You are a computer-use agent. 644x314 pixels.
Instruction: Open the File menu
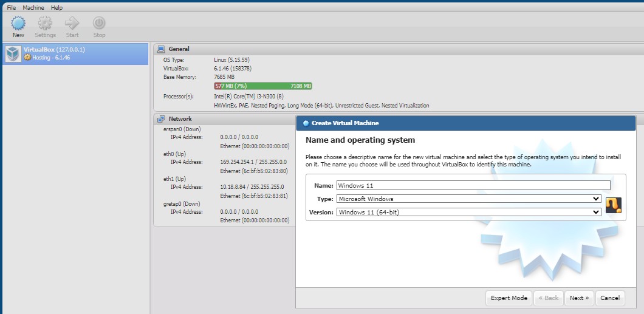[11, 7]
